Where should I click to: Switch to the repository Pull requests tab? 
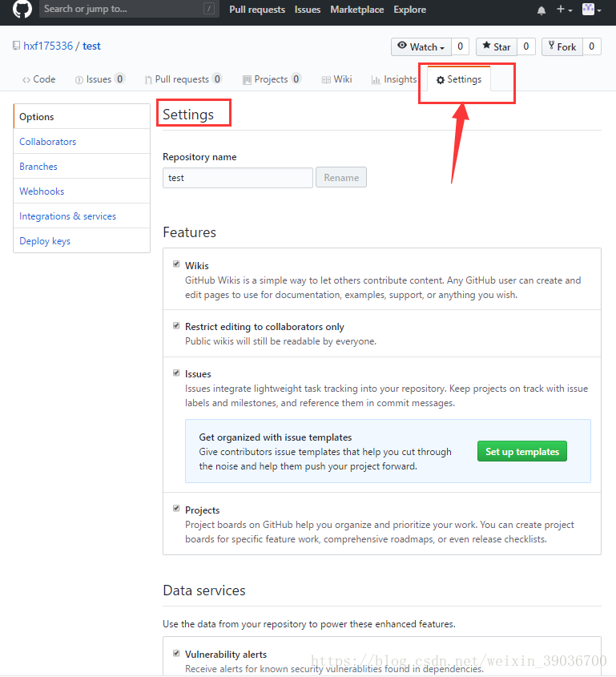(x=183, y=79)
